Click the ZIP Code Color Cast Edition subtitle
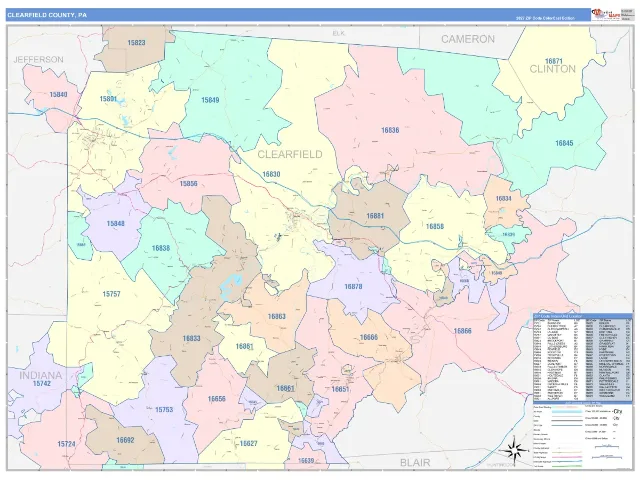 [545, 18]
